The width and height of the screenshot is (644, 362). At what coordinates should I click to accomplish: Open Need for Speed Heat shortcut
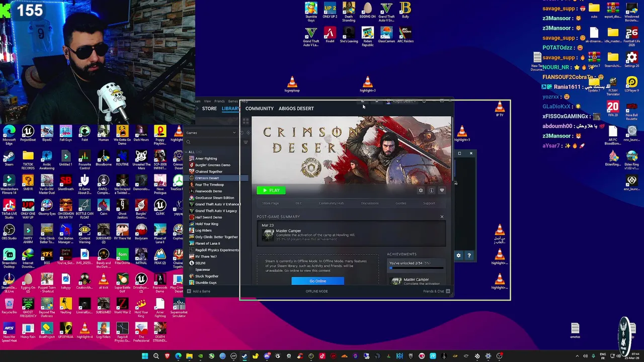pos(9,332)
